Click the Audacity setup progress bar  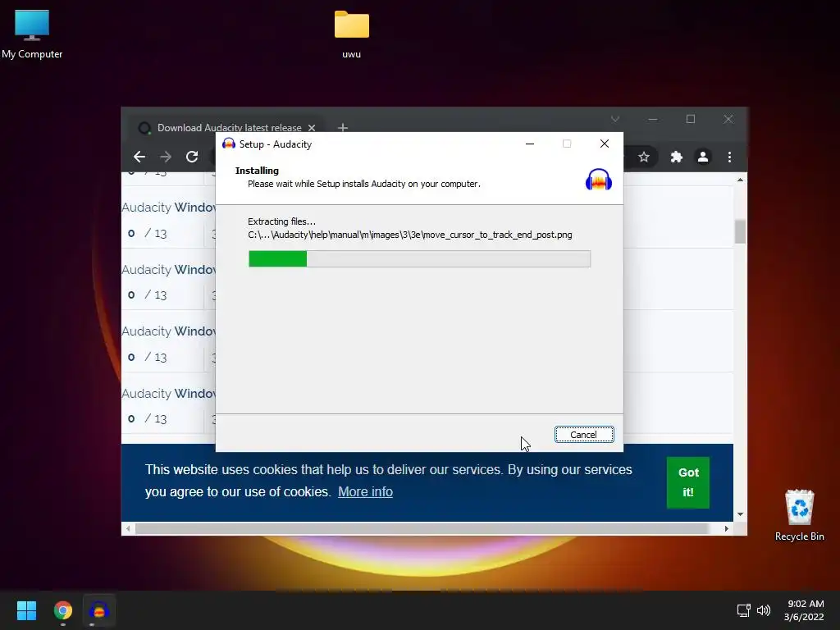coord(419,258)
